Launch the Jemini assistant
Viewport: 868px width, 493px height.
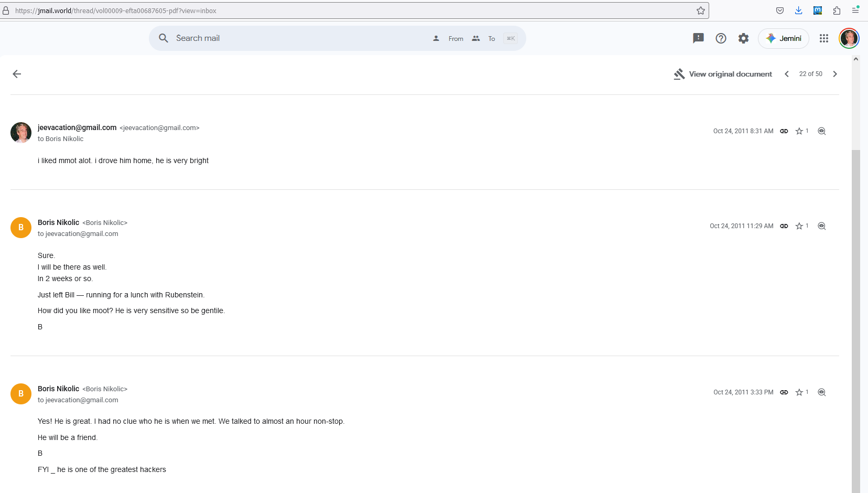coord(784,38)
